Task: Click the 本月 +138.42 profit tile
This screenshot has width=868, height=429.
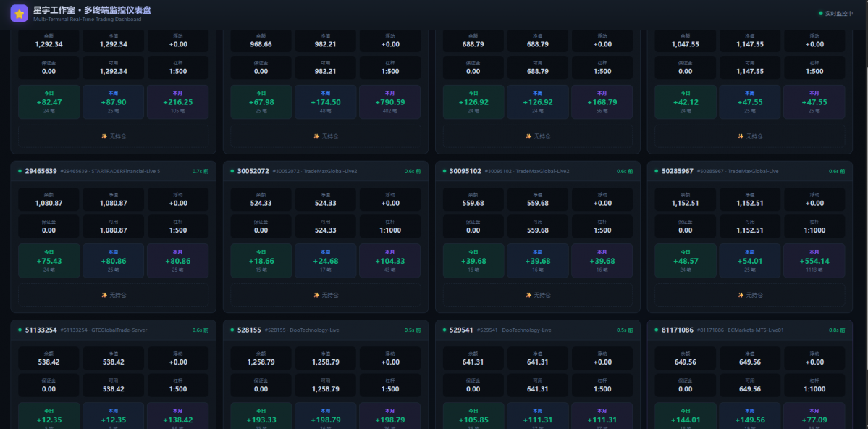Action: (x=177, y=416)
